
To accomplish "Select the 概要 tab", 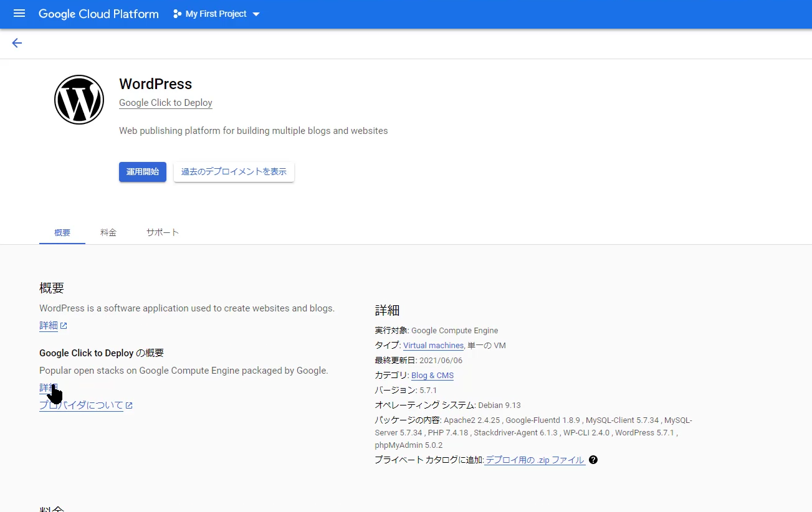I will pos(62,232).
